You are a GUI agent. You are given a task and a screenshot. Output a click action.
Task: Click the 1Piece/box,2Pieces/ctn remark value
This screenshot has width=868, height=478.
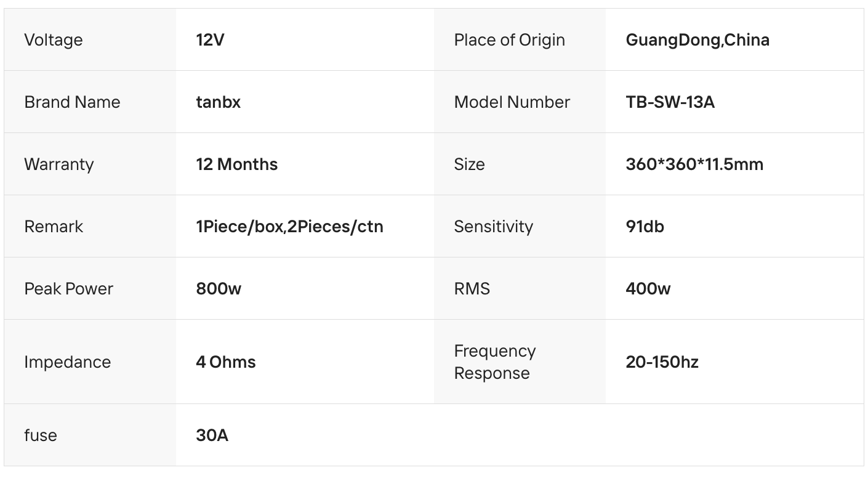pyautogui.click(x=289, y=227)
